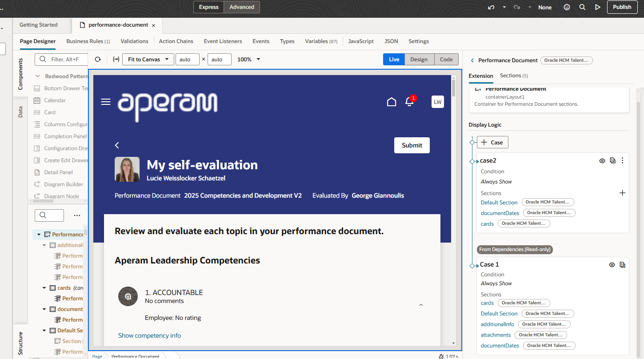Open the search magnifier in top bar
Screen dimensions: 644x359
point(582,7)
